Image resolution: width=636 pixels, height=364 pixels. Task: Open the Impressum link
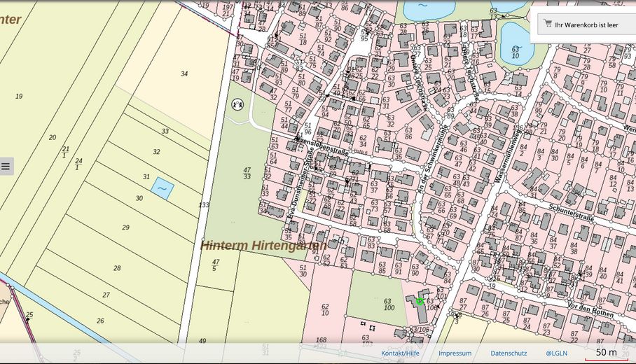pyautogui.click(x=455, y=353)
